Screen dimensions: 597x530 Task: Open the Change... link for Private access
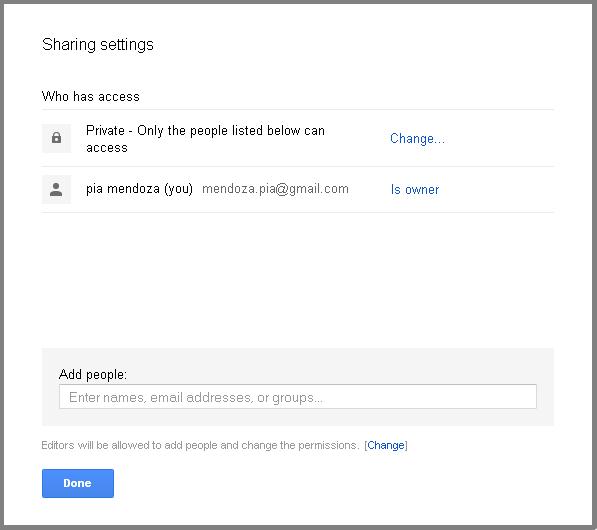pos(417,139)
